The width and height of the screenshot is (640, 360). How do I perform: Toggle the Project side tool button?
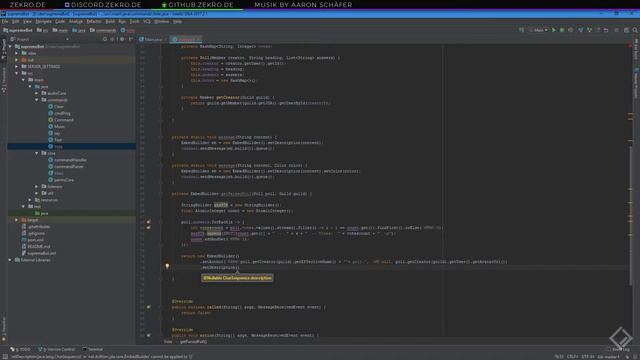(x=4, y=49)
